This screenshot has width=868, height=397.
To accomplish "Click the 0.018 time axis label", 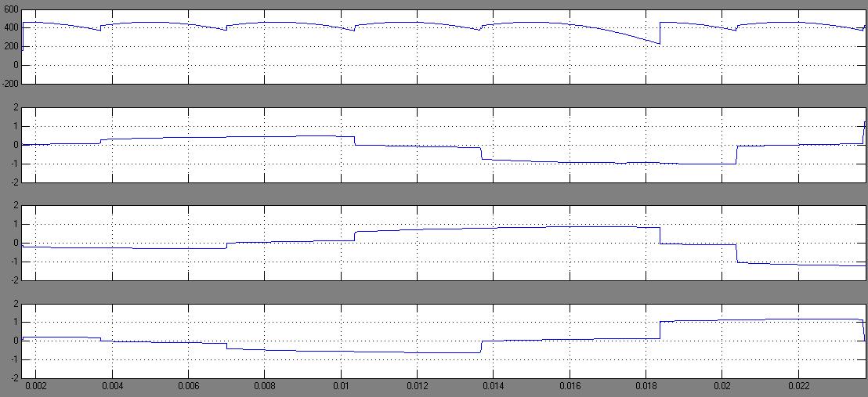I will [x=646, y=385].
